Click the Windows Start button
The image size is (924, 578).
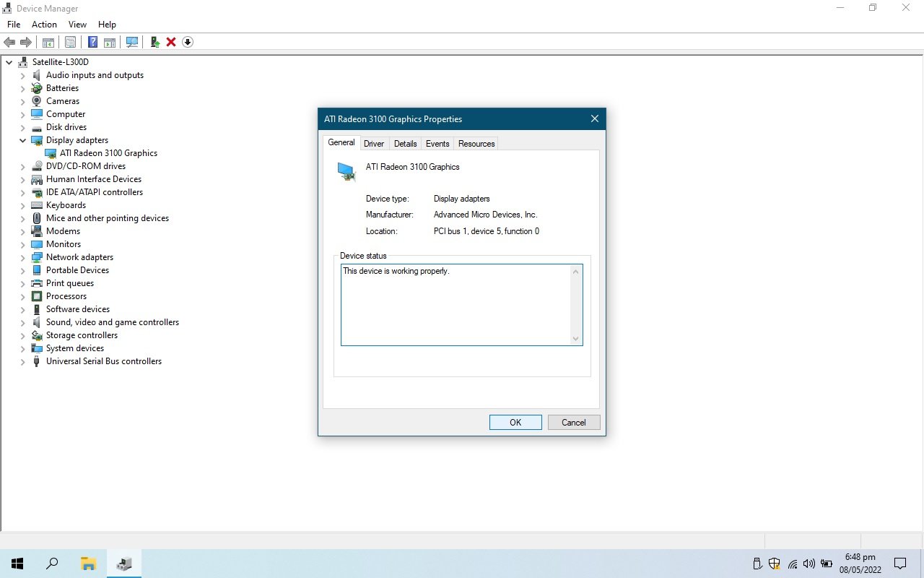(x=17, y=564)
